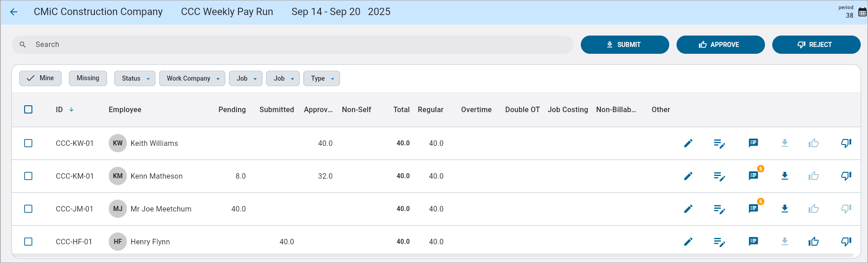
Task: Reject Keith Williams timesheet with thumbs down
Action: point(846,143)
